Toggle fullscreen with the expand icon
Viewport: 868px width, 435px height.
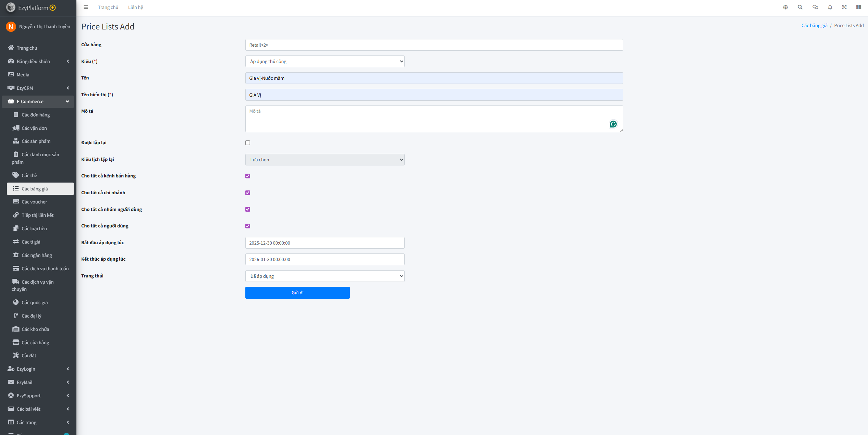[844, 7]
